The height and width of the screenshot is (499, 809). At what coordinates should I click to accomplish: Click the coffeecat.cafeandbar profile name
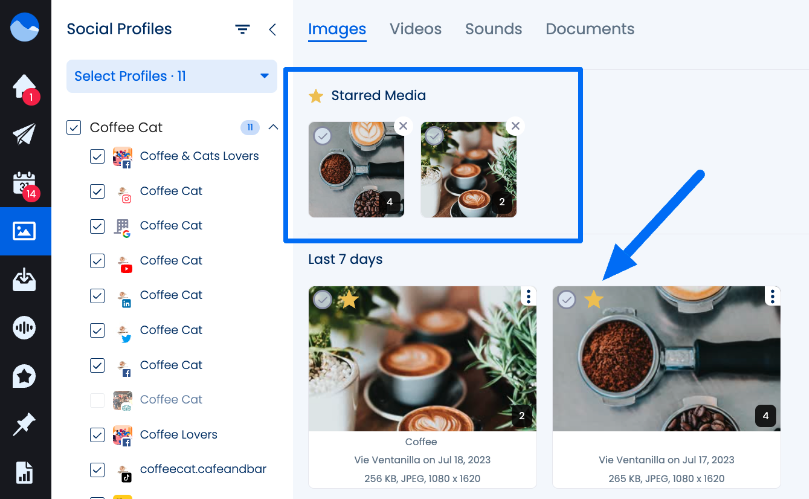pyautogui.click(x=203, y=469)
